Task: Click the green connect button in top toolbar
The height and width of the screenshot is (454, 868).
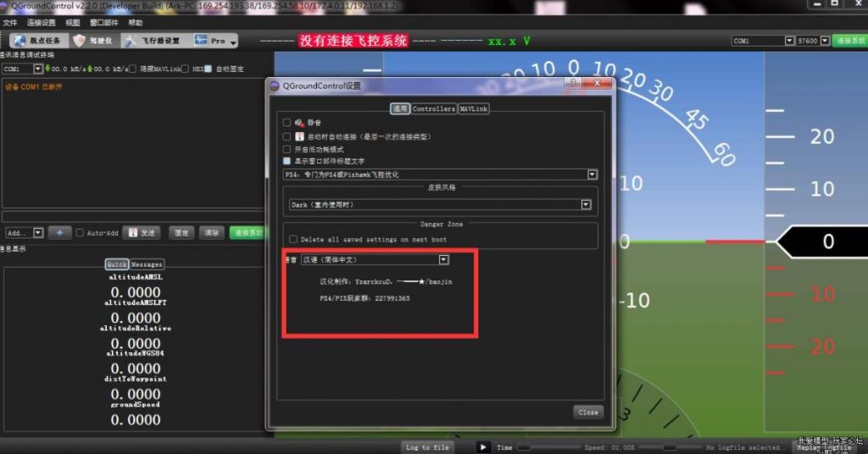Action: coord(849,41)
